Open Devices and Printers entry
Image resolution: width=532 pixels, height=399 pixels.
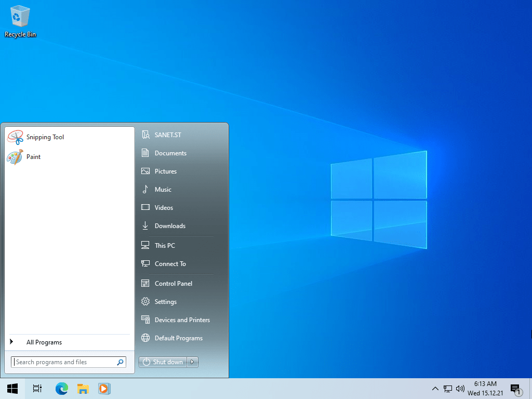coord(182,320)
